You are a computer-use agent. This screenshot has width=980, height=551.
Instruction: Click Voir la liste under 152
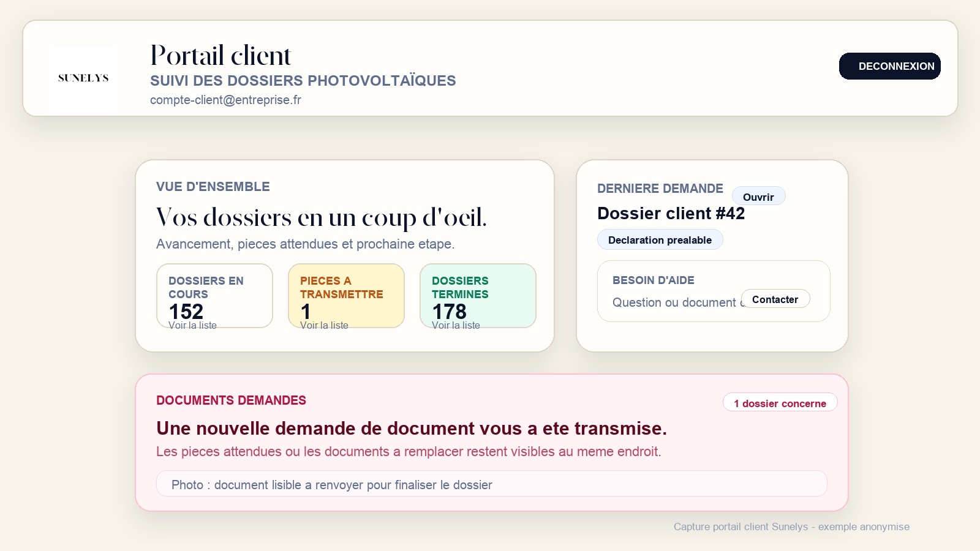click(192, 325)
